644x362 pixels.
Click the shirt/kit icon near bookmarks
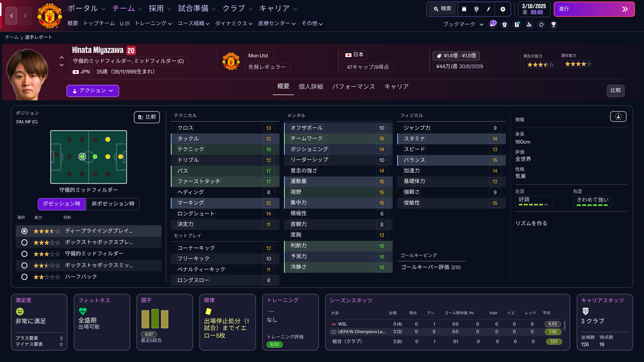[x=504, y=24]
